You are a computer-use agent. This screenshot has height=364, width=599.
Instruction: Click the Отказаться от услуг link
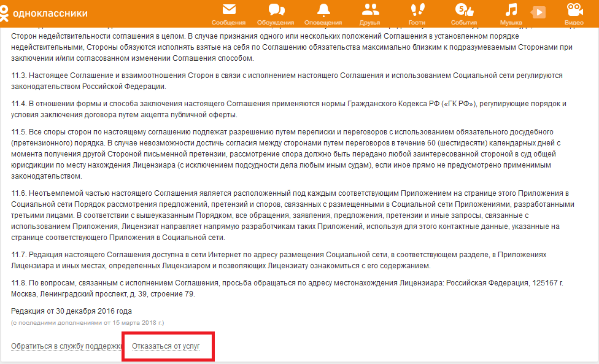point(166,346)
